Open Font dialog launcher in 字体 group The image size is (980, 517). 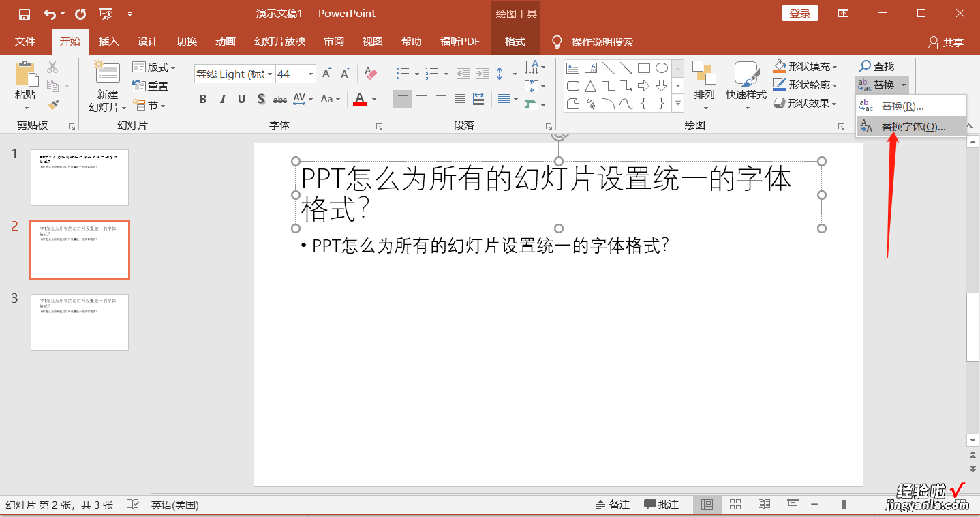click(x=379, y=127)
